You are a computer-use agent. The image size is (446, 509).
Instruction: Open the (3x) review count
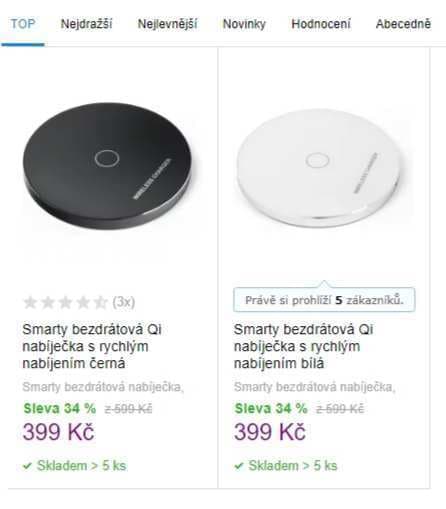click(124, 302)
